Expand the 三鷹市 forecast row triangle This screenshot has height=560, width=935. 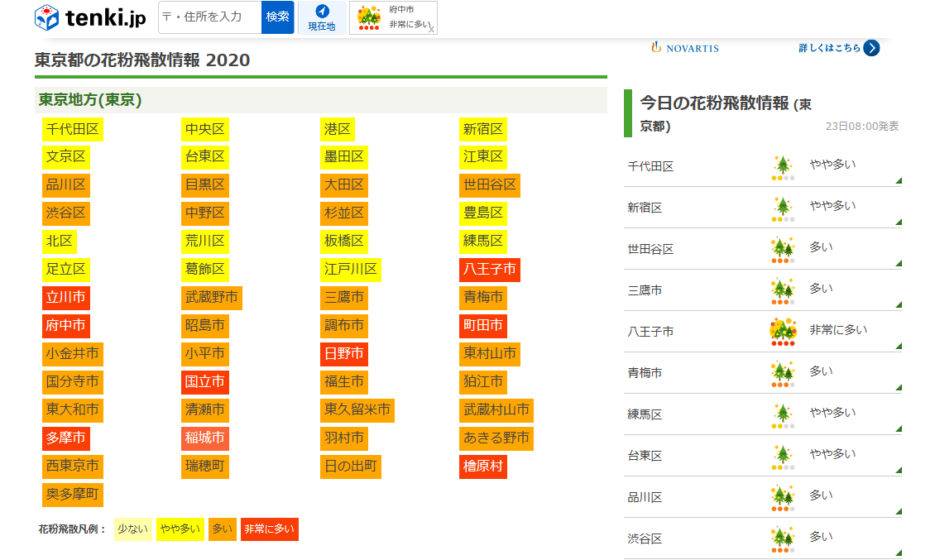(898, 304)
